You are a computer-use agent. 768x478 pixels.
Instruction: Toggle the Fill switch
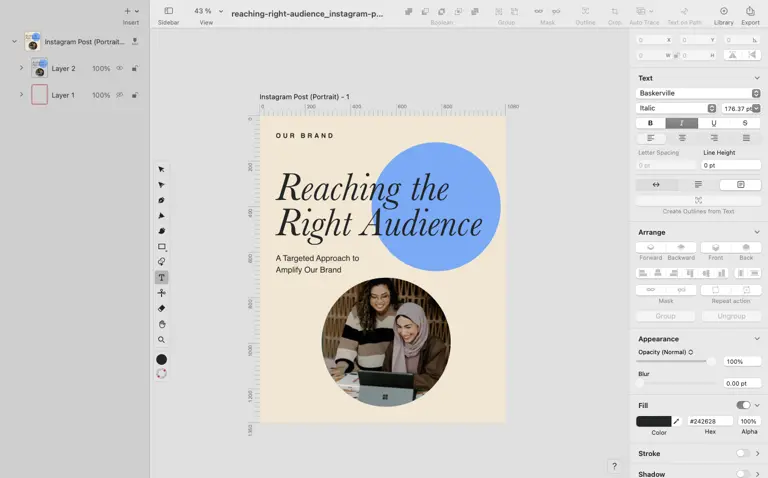(743, 405)
